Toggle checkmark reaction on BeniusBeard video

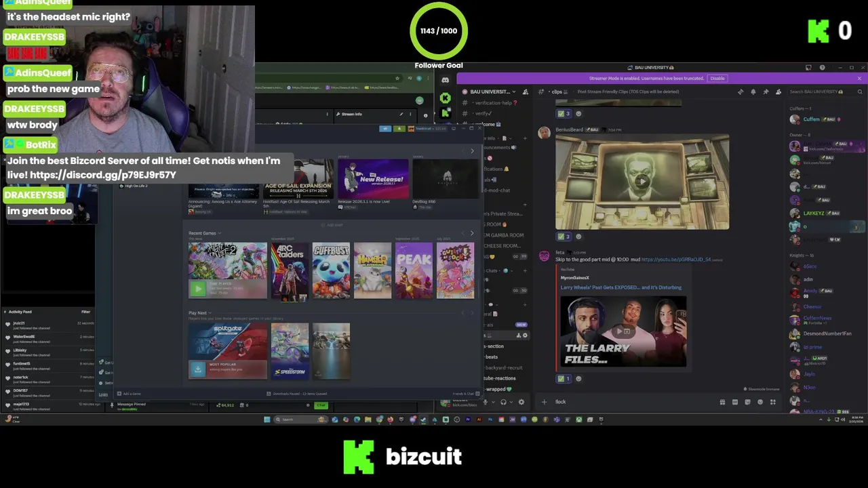click(564, 237)
